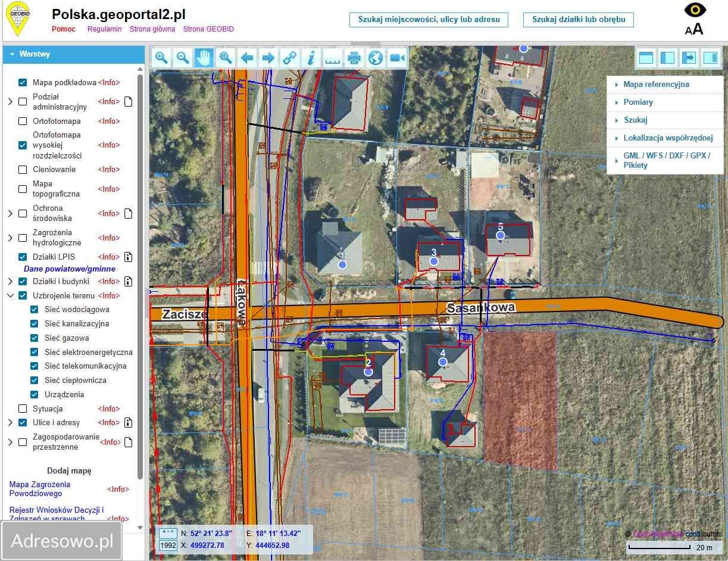The image size is (728, 561).
Task: Go to previous map view arrow
Action: (x=247, y=58)
